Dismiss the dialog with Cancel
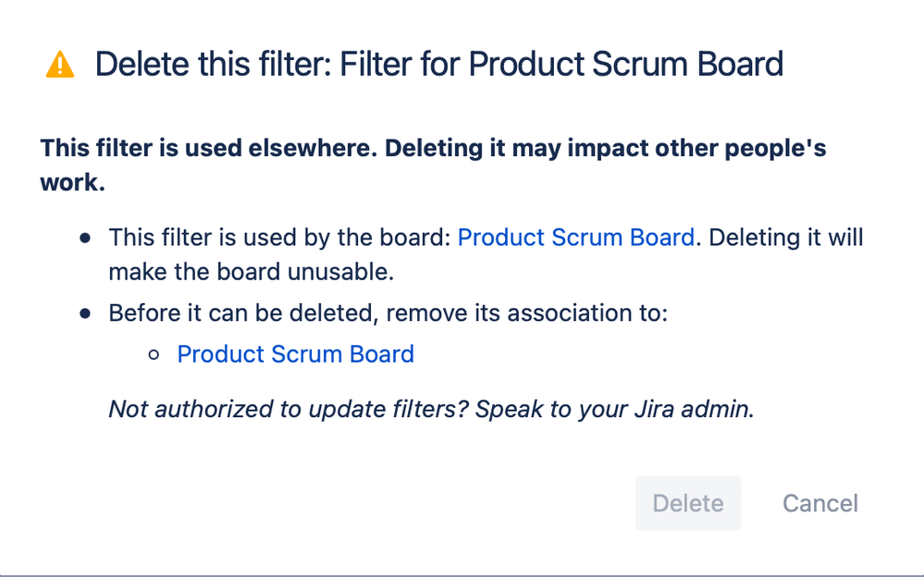The image size is (924, 577). click(819, 503)
